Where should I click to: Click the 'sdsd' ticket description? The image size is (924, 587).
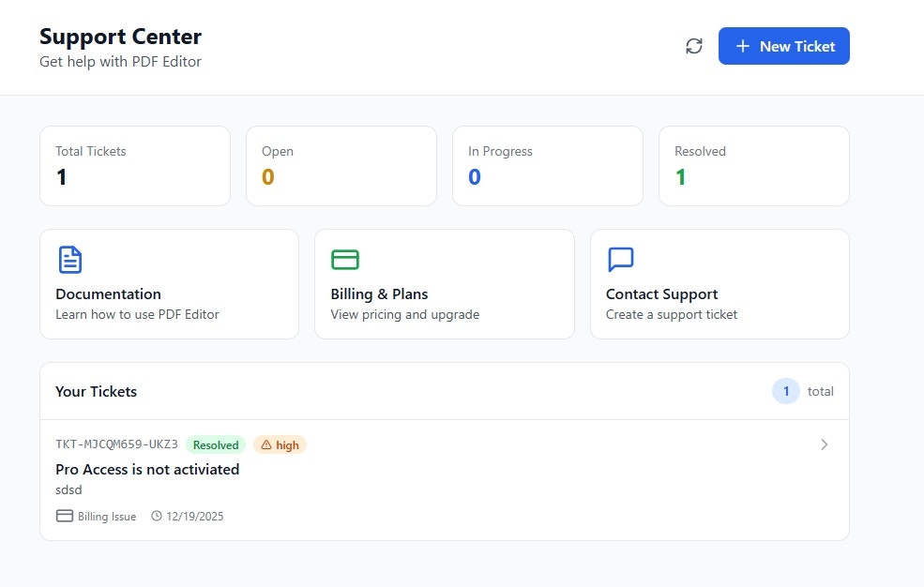tap(68, 489)
